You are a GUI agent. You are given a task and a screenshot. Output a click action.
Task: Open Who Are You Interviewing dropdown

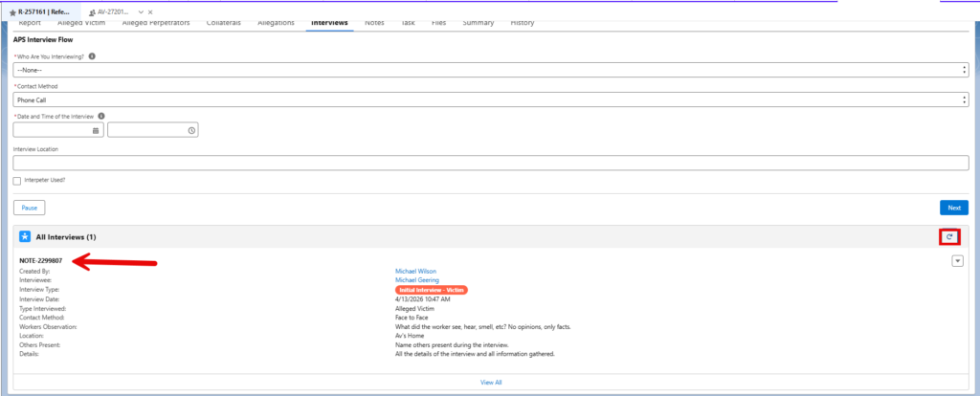pyautogui.click(x=491, y=69)
